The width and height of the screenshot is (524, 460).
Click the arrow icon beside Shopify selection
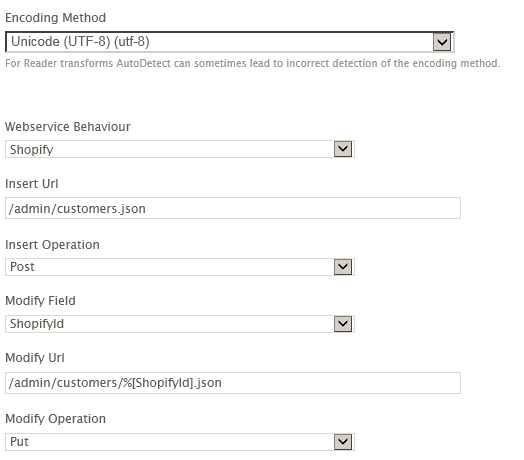pos(343,149)
